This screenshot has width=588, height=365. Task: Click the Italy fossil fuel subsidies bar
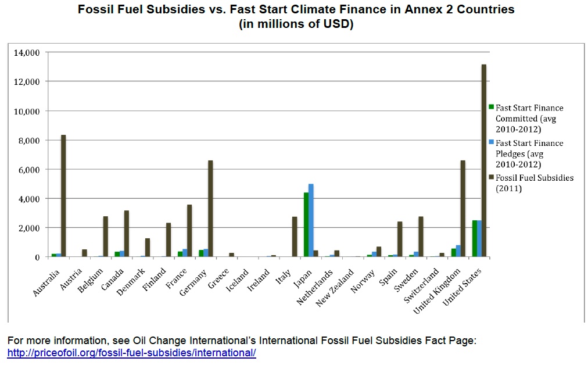(x=295, y=237)
